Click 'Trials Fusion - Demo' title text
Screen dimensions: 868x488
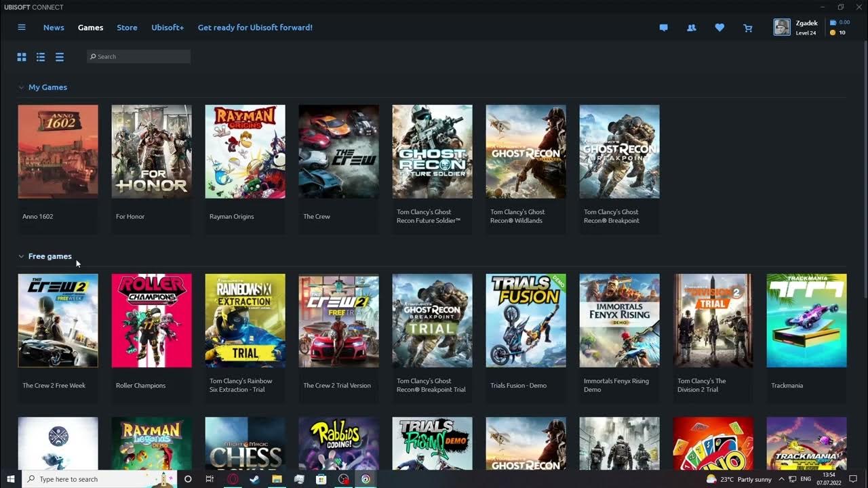518,386
